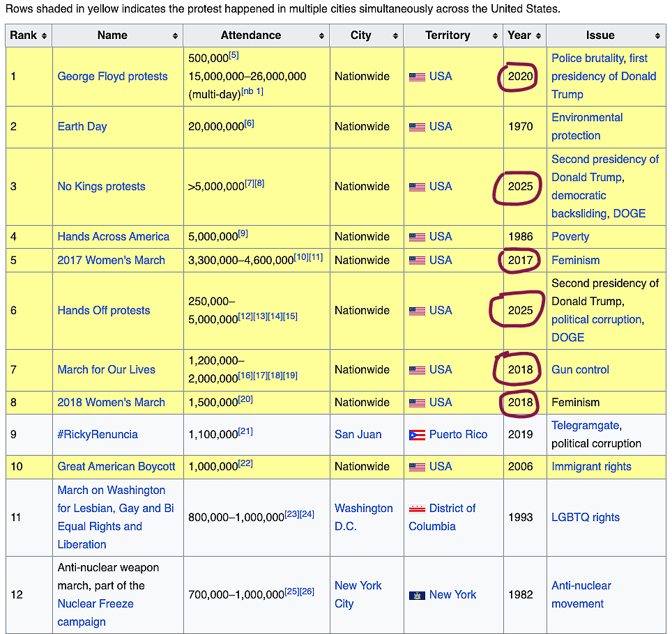The height and width of the screenshot is (634, 672).
Task: Open LGBTQ rights issue link
Action: pyautogui.click(x=586, y=517)
